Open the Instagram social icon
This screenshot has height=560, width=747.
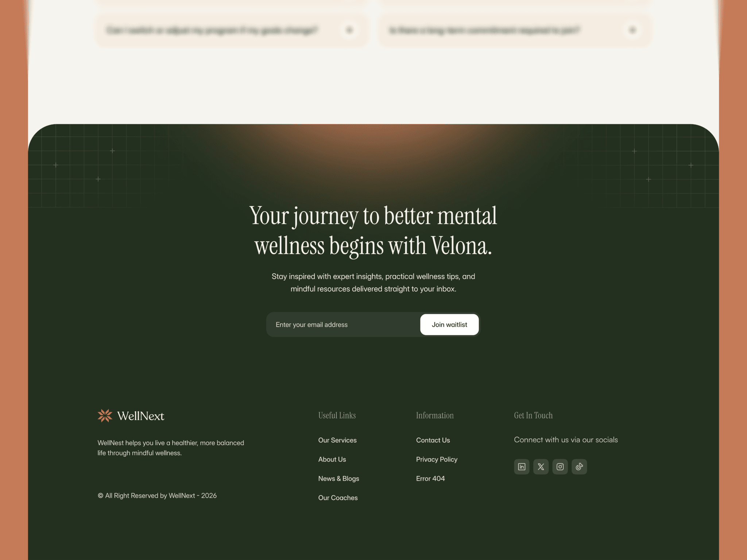pos(560,467)
